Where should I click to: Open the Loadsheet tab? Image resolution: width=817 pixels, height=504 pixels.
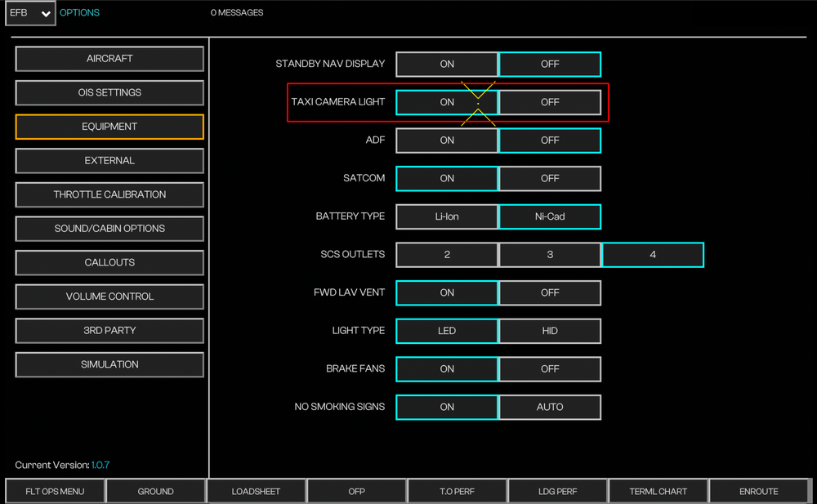pos(256,491)
